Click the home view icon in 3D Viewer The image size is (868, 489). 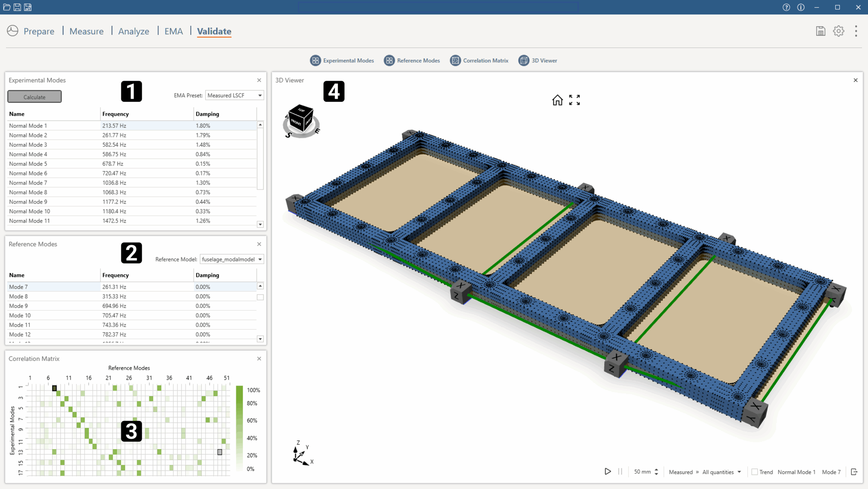[557, 100]
